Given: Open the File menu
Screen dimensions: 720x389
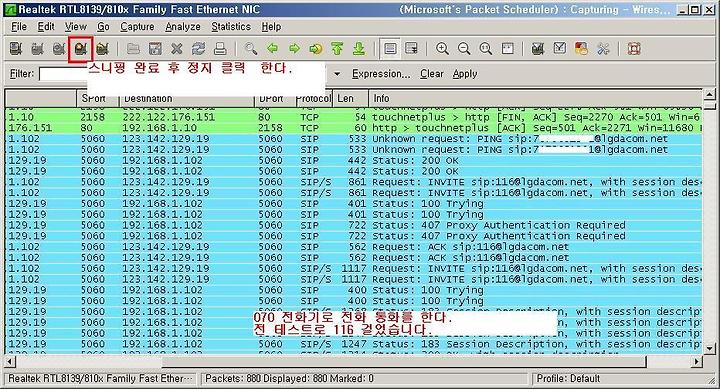Looking at the screenshot, I should click(19, 27).
